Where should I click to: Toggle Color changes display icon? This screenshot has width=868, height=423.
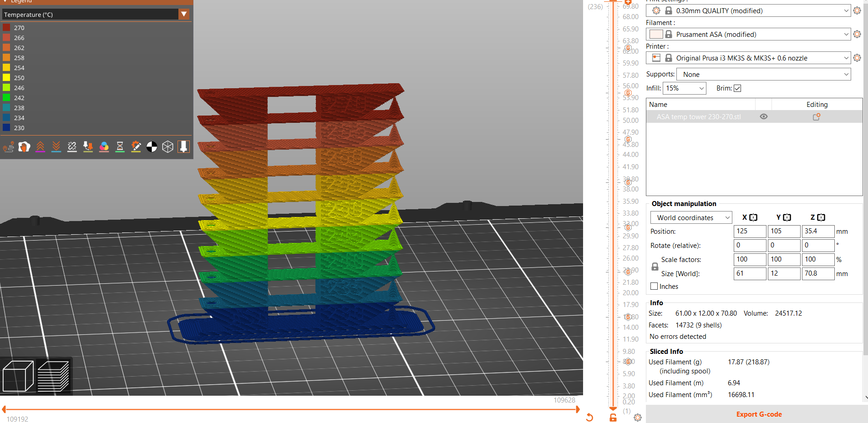(x=104, y=146)
